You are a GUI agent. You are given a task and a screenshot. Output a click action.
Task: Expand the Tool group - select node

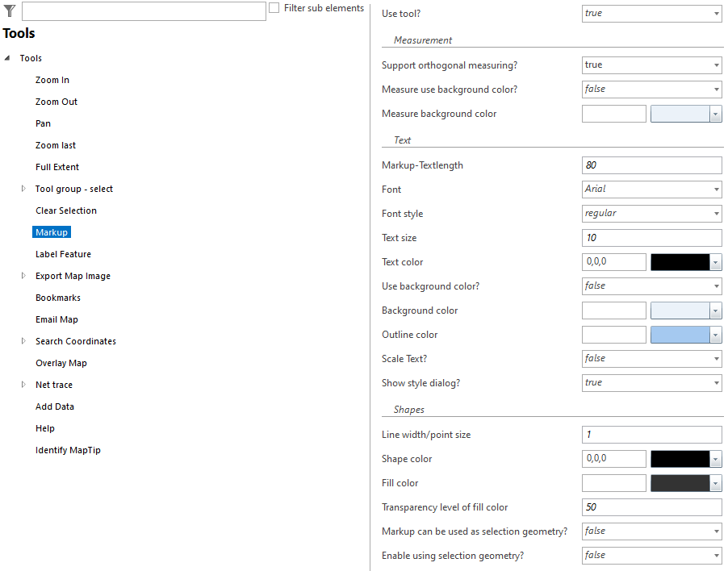(x=23, y=188)
